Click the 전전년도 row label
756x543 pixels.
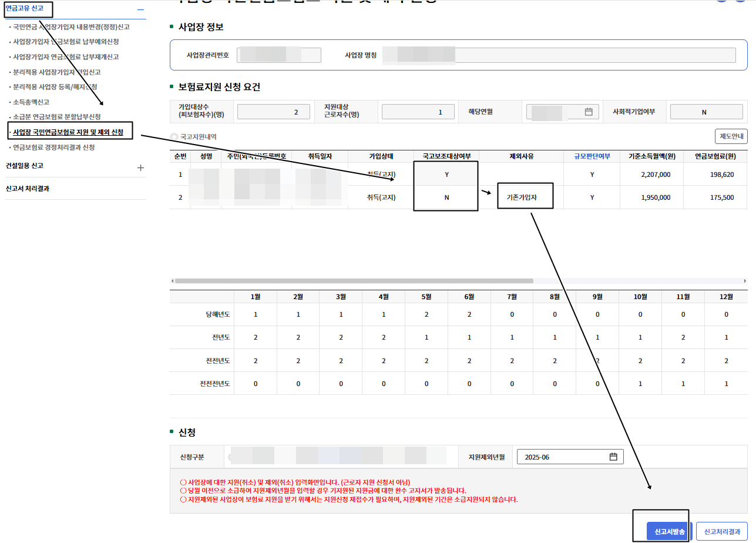coord(217,360)
